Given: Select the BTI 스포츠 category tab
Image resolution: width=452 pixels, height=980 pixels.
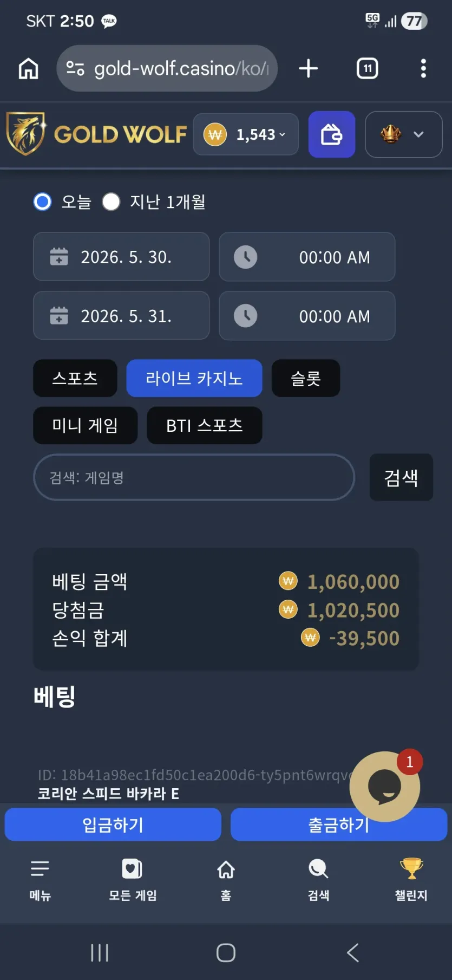Looking at the screenshot, I should point(205,425).
